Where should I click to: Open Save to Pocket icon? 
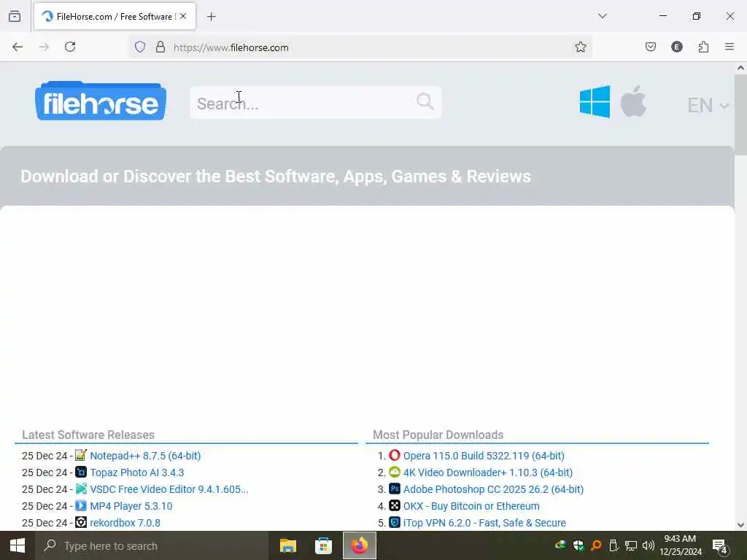(x=650, y=47)
